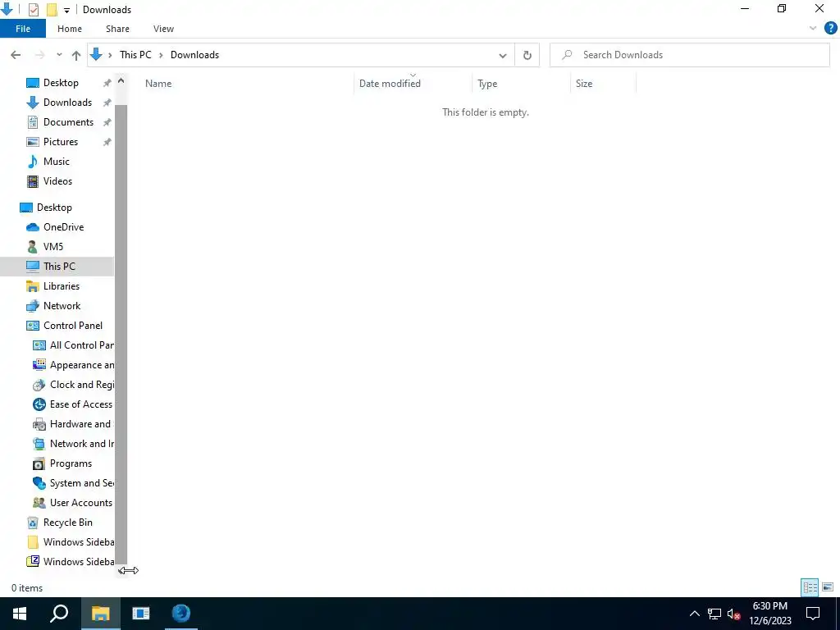Open the Windows Start menu
Image resolution: width=840 pixels, height=630 pixels.
click(20, 614)
